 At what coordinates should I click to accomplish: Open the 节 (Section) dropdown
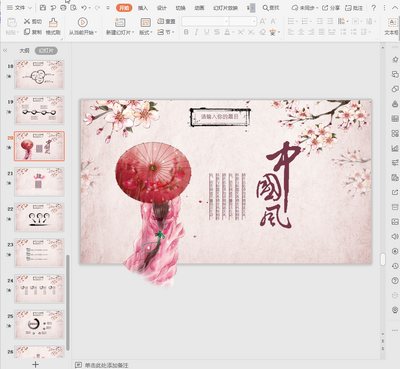(166, 32)
